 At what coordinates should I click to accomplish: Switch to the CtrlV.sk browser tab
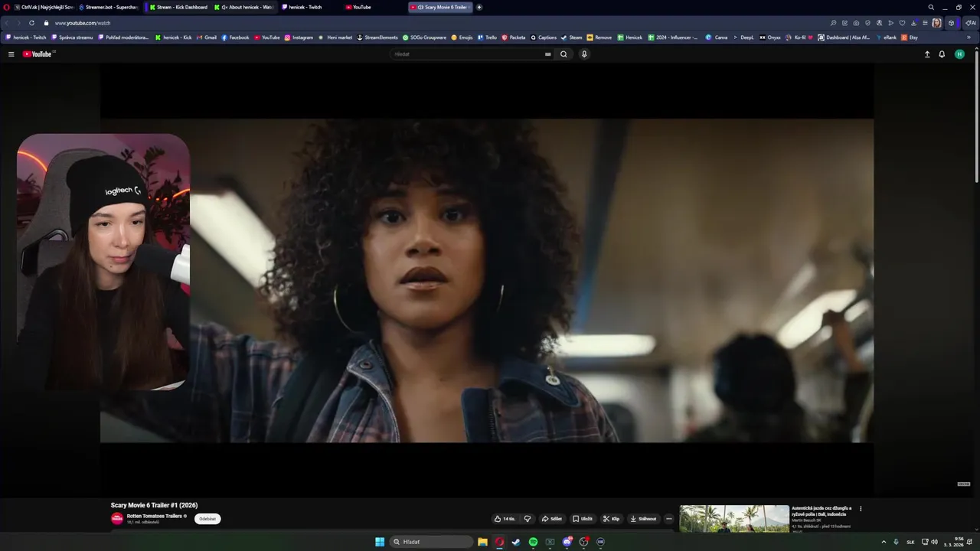tap(44, 7)
